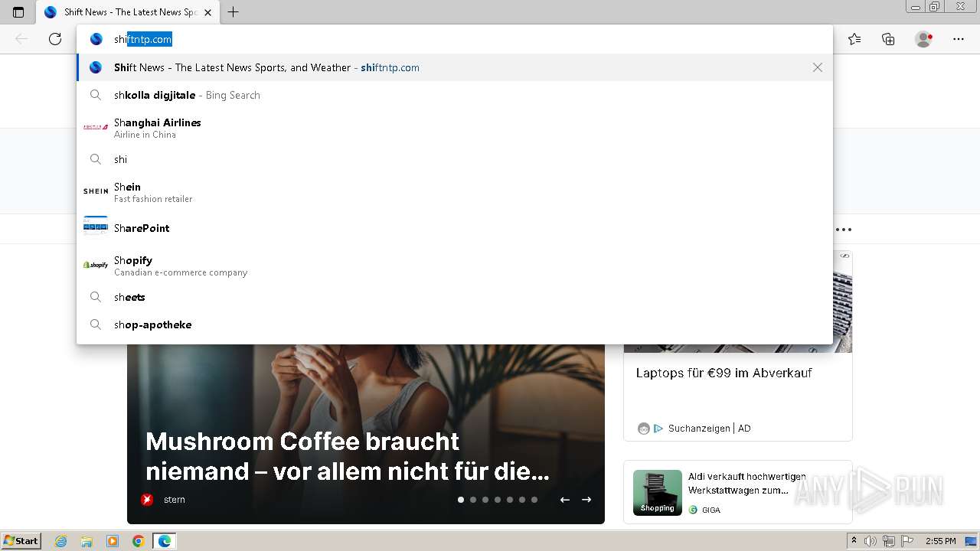This screenshot has height=551, width=980.
Task: Choose Shanghai Airlines suggestion
Action: point(455,127)
